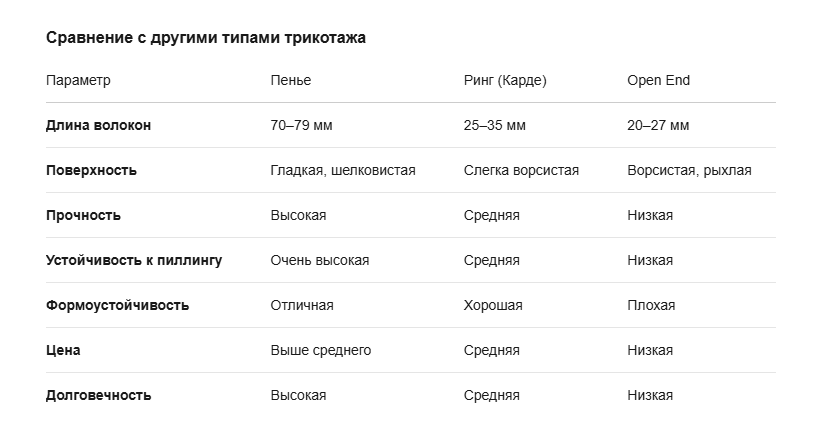This screenshot has width=826, height=440.
Task: Click the "Параметр" column header
Action: point(78,80)
